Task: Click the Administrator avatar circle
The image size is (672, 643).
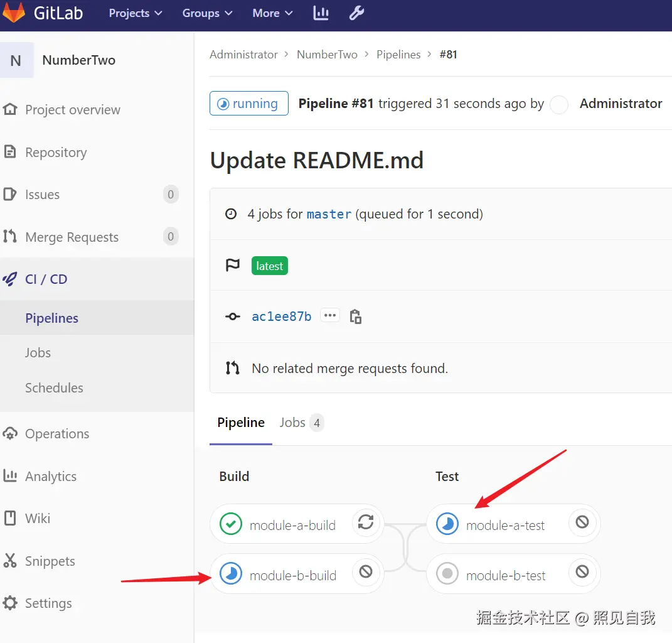Action: pos(559,104)
